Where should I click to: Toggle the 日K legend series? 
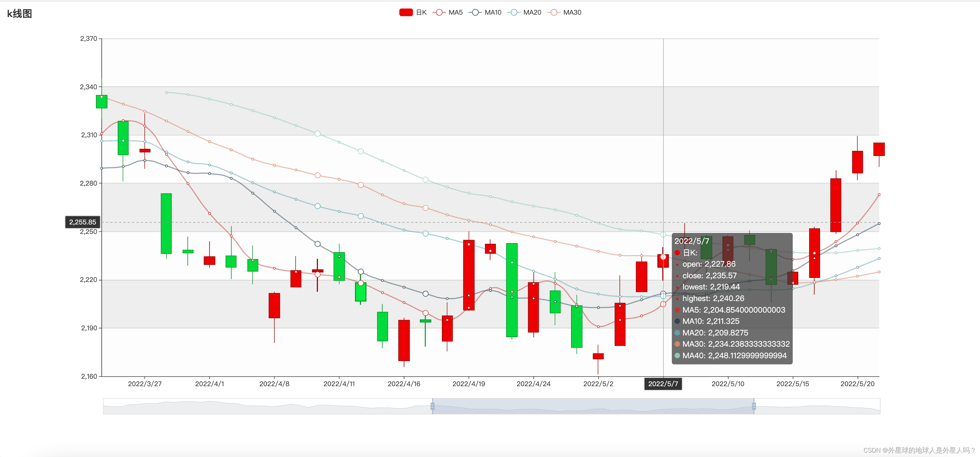tap(413, 13)
